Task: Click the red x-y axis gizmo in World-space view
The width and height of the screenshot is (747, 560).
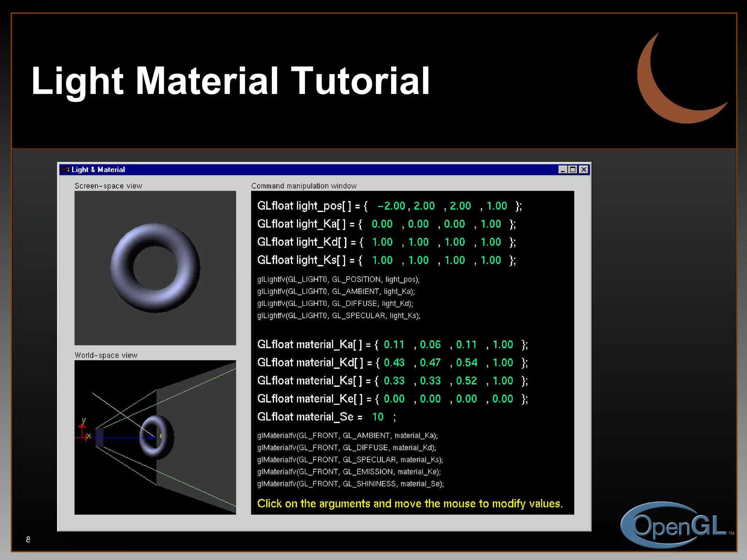Action: 83,430
